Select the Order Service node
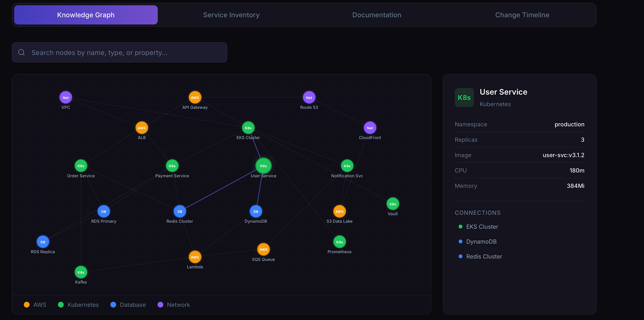644x320 pixels. [81, 166]
